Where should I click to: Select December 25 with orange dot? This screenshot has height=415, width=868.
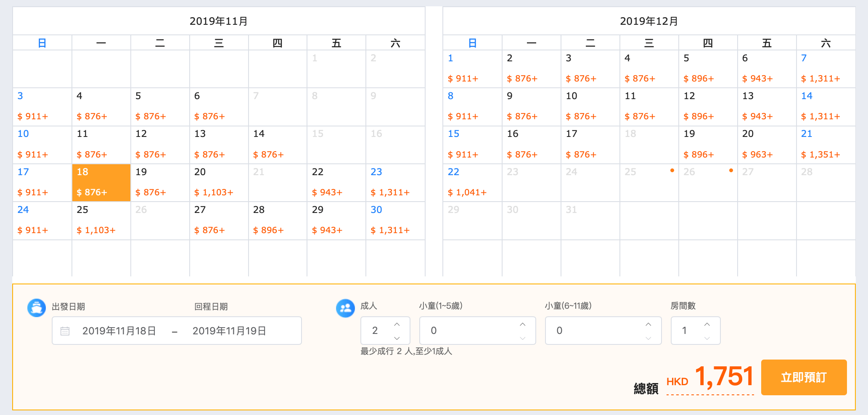[649, 182]
